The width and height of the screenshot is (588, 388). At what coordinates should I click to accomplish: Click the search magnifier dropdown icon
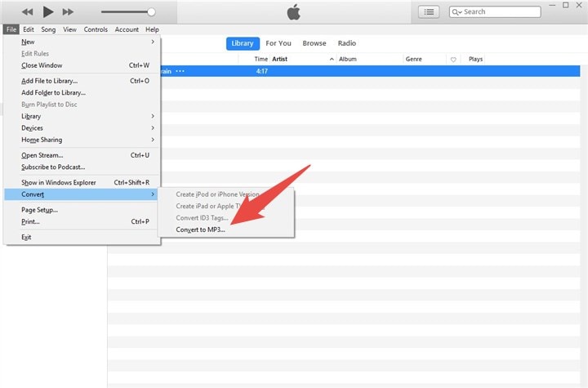(457, 12)
